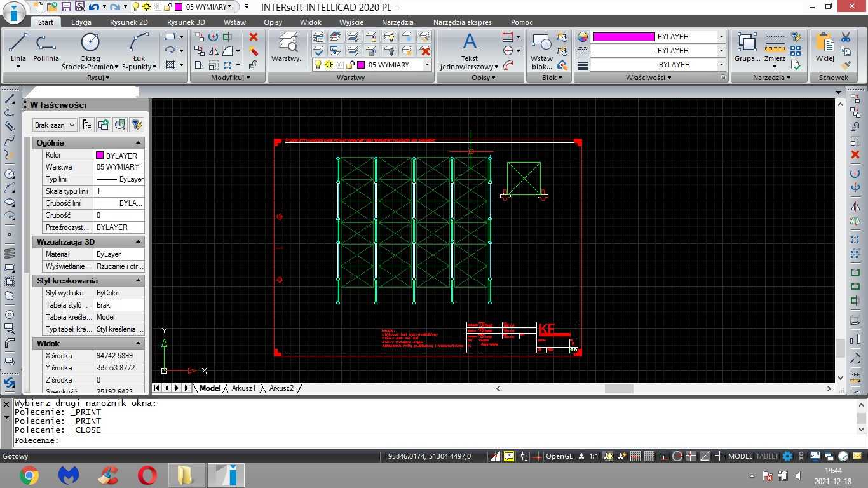Image resolution: width=868 pixels, height=488 pixels.
Task: Select the Polilinia polyline tool
Action: [46, 48]
